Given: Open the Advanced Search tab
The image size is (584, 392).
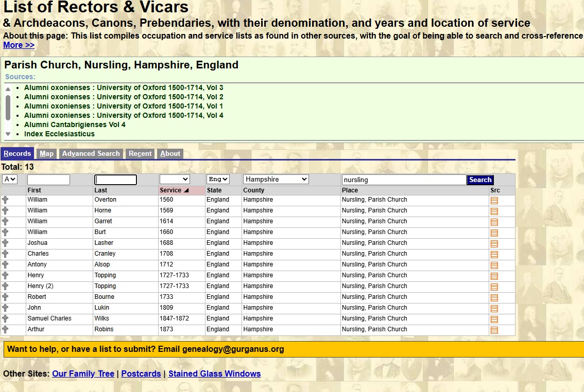Looking at the screenshot, I should pyautogui.click(x=91, y=153).
